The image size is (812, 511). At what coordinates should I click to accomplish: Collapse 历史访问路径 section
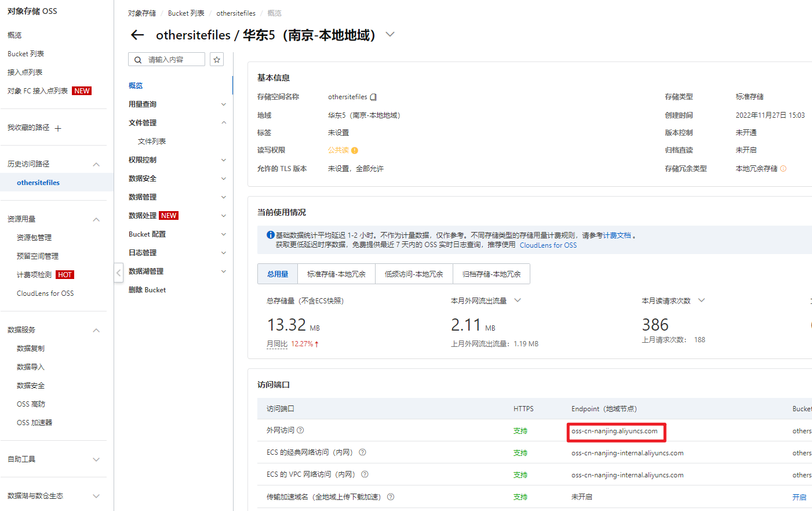[x=96, y=164]
